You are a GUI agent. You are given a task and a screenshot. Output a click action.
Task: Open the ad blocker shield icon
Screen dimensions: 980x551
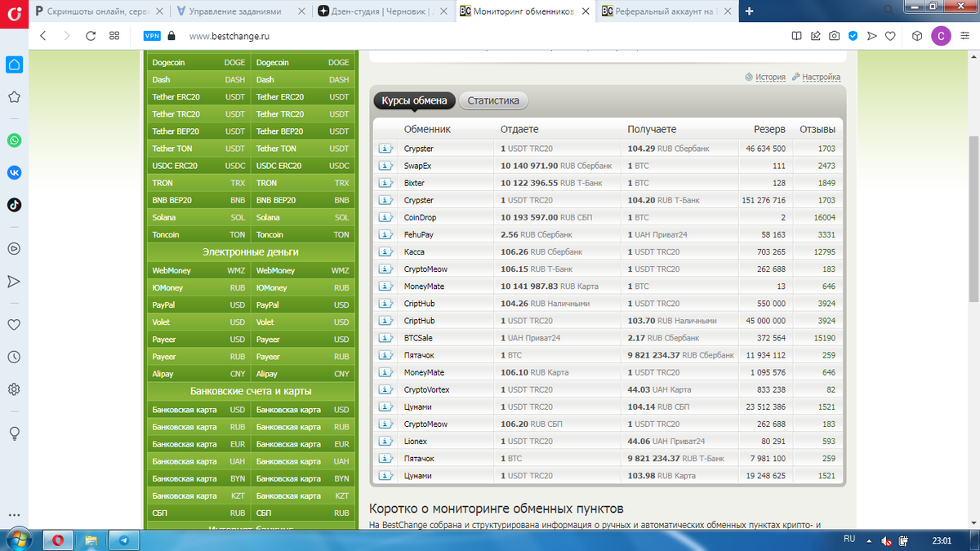853,36
